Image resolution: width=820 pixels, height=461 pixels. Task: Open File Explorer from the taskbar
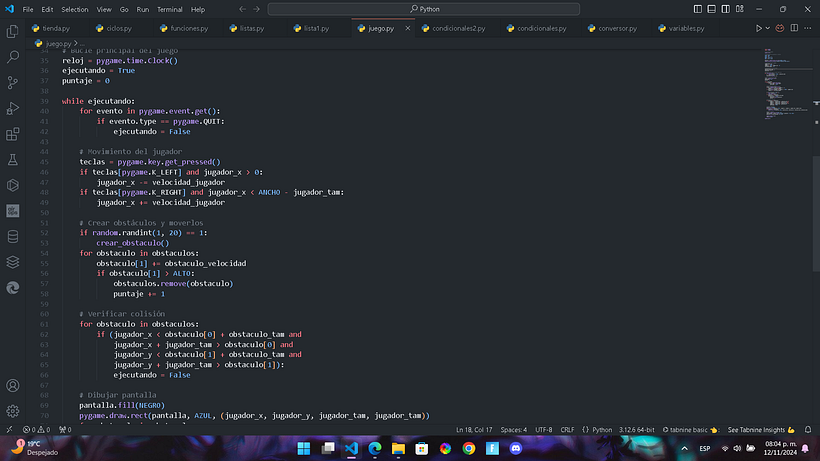coord(398,448)
